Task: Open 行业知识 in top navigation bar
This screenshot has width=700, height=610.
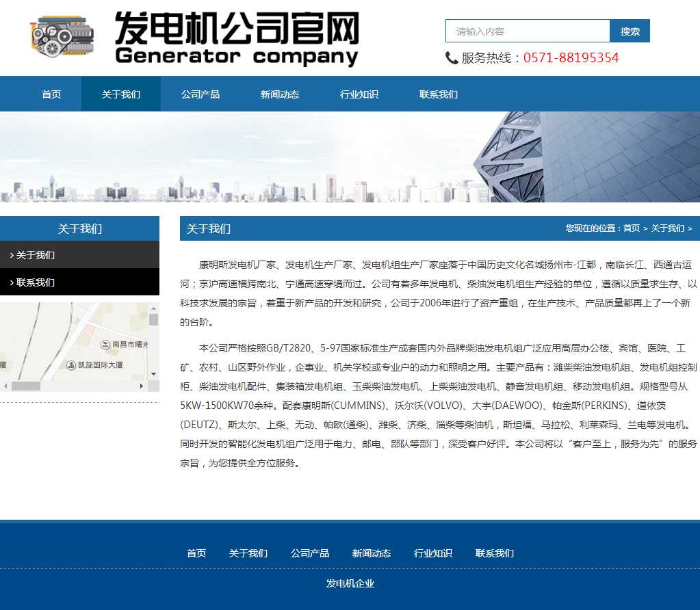Action: 359,94
